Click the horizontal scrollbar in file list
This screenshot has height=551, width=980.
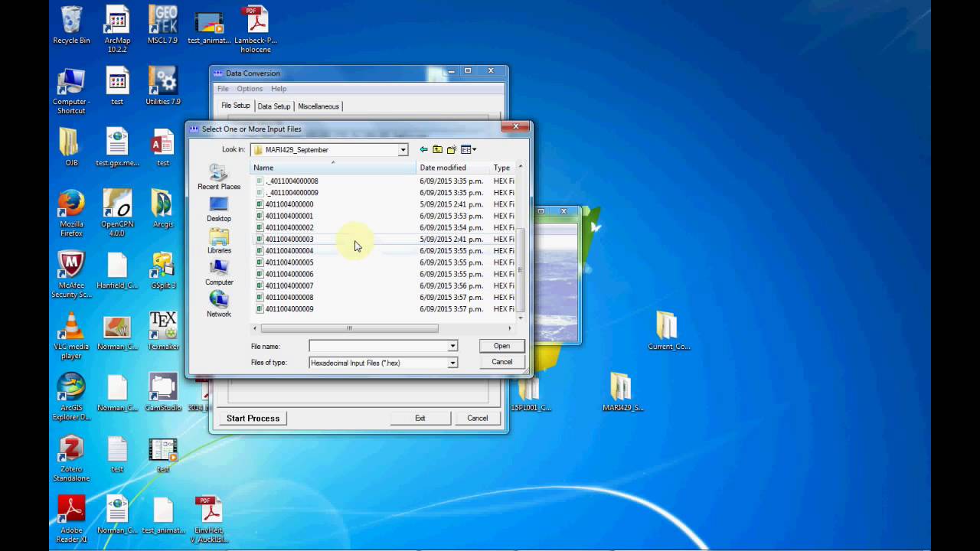[349, 328]
